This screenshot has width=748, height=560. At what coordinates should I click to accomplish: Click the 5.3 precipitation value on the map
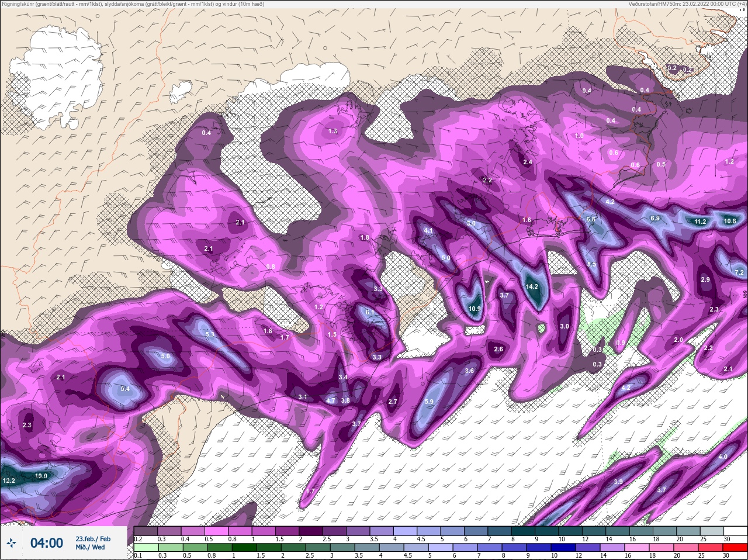tap(210, 334)
